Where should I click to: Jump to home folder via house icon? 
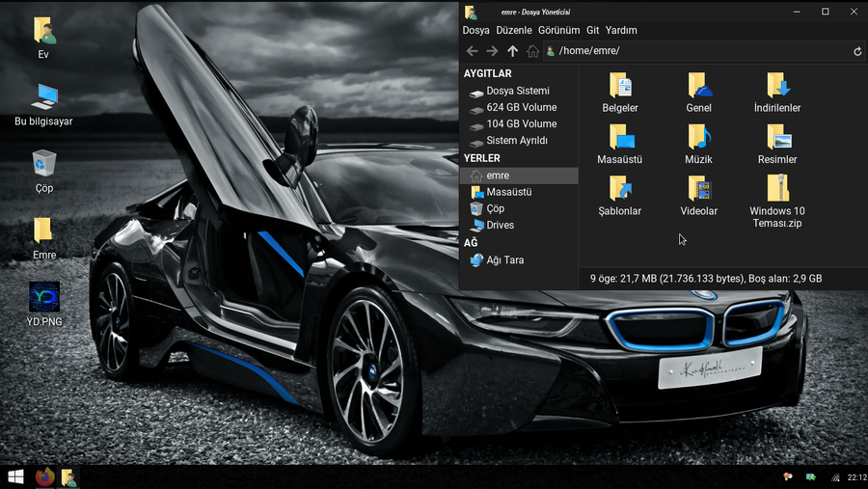pos(532,51)
